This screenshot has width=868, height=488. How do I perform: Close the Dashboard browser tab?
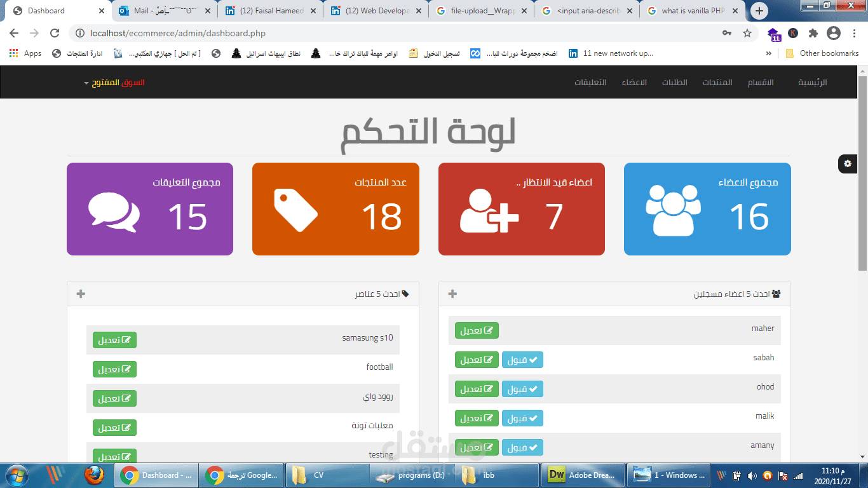click(102, 11)
